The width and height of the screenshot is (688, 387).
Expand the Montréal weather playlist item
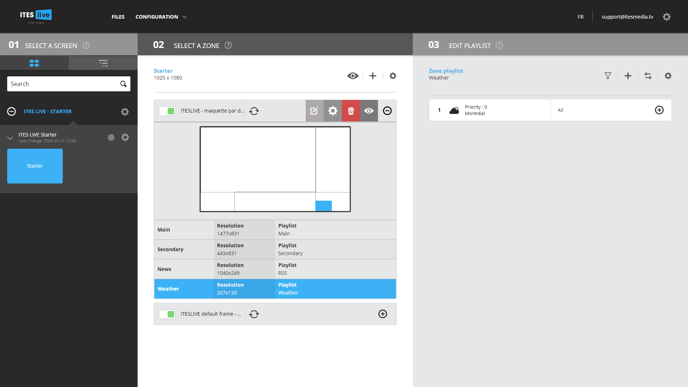tap(659, 110)
